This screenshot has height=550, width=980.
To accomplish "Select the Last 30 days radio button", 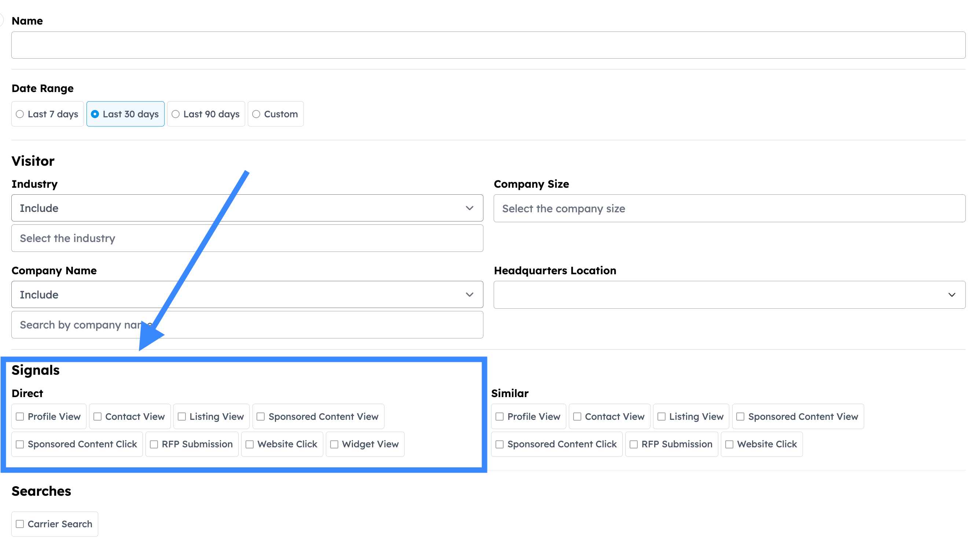I will click(x=95, y=114).
